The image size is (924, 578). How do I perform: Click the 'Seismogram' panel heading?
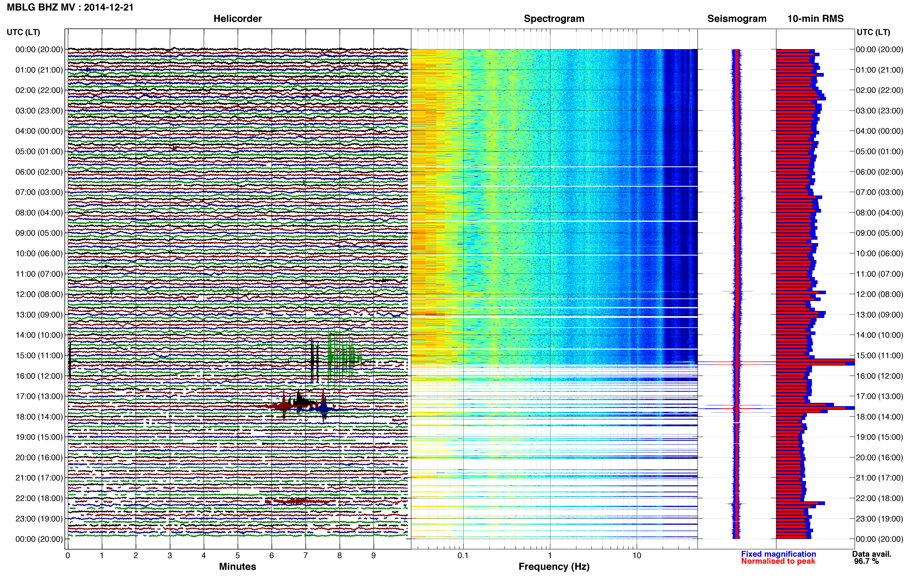(x=736, y=19)
